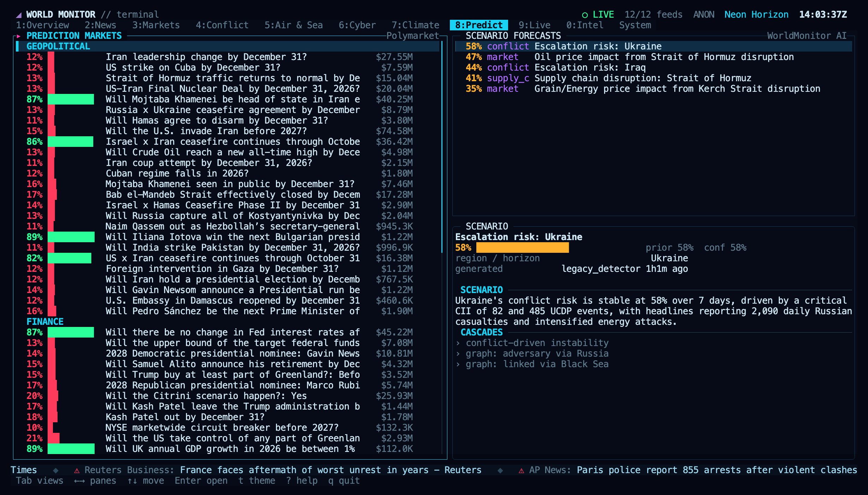Select 'Kash Patel out by December 31?'
This screenshot has width=868, height=495.
[x=228, y=417]
